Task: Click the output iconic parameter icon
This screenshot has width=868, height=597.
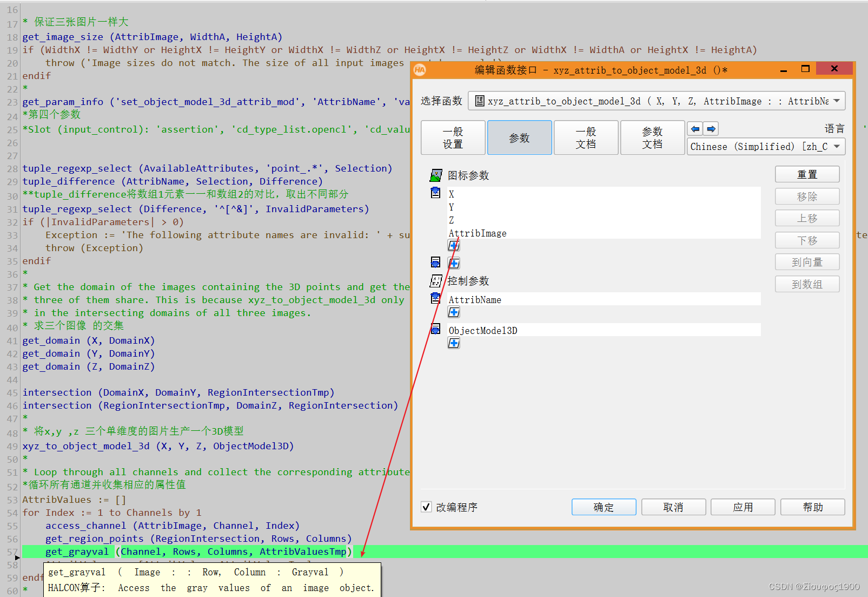Action: [435, 263]
